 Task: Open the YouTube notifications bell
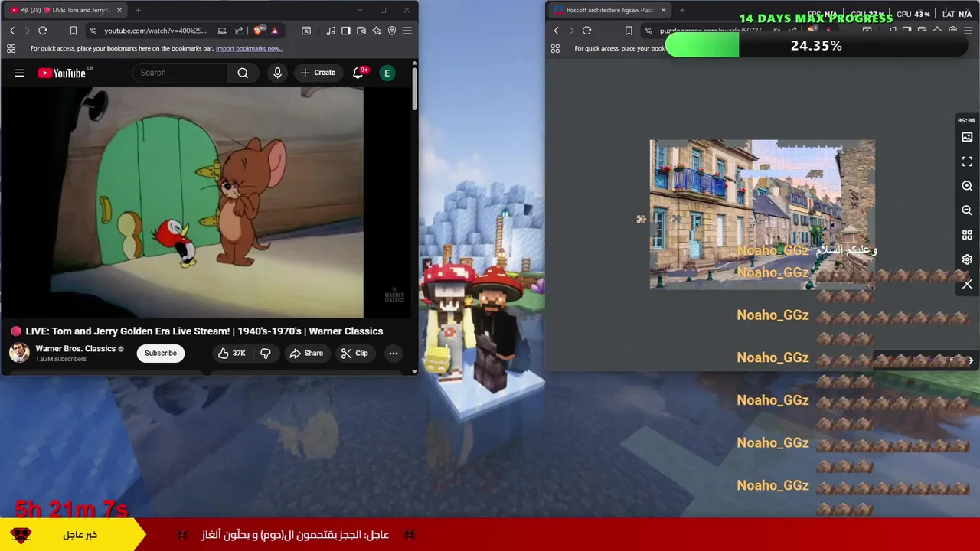click(358, 73)
